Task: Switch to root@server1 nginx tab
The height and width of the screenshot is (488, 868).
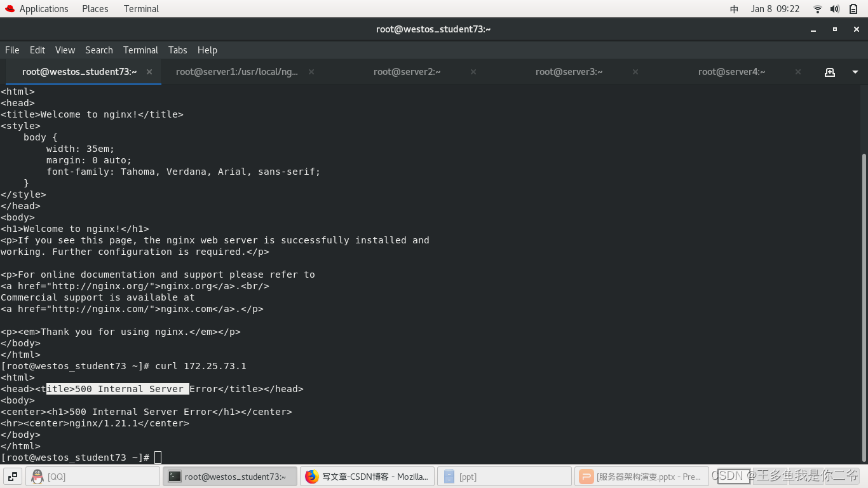Action: 237,72
